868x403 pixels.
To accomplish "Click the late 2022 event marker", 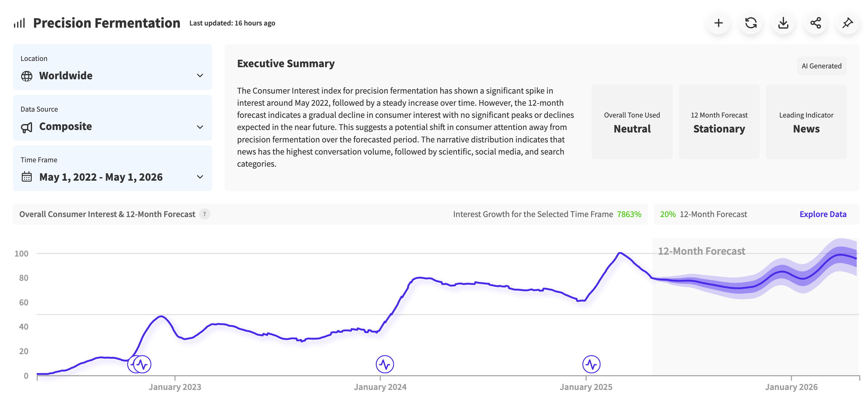I will point(142,364).
